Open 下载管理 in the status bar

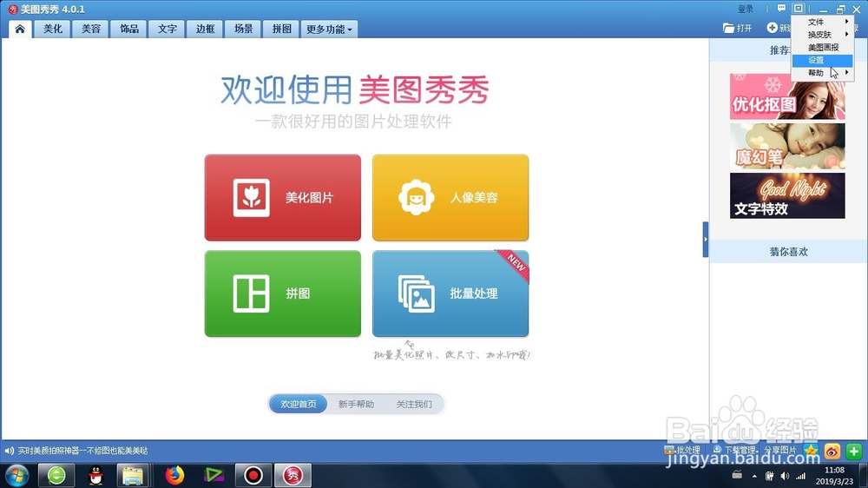(733, 451)
